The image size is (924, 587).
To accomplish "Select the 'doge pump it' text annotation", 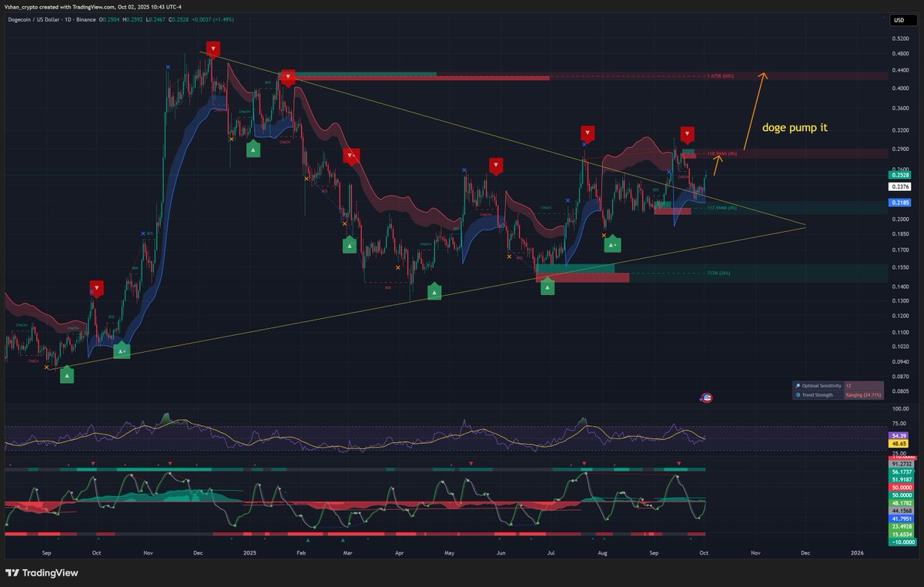I will [795, 128].
